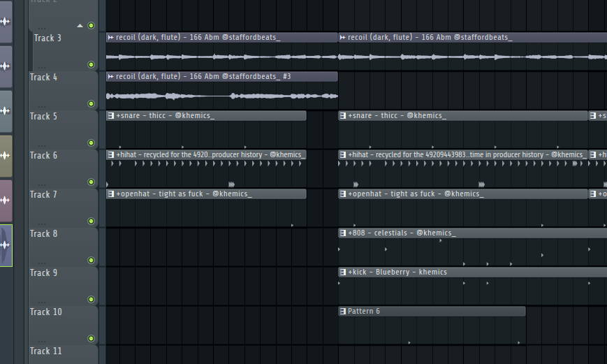The width and height of the screenshot is (607, 364).
Task: Click the small up arrow above the Track 3 header
Action: (x=80, y=26)
